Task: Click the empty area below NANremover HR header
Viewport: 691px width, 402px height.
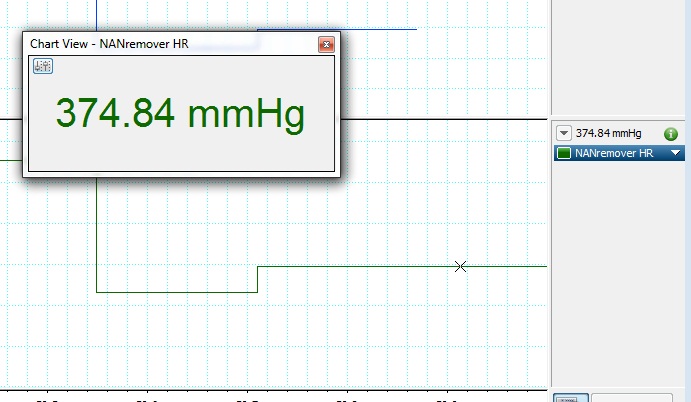Action: pyautogui.click(x=620, y=260)
